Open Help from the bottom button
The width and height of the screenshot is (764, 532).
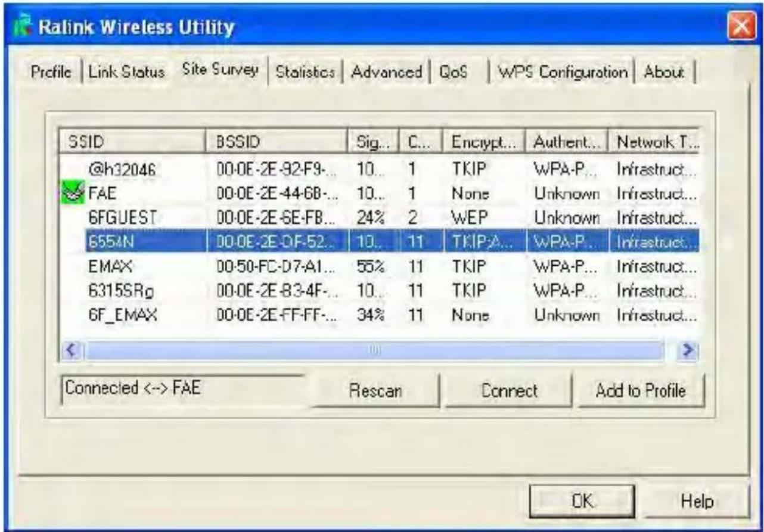(698, 500)
